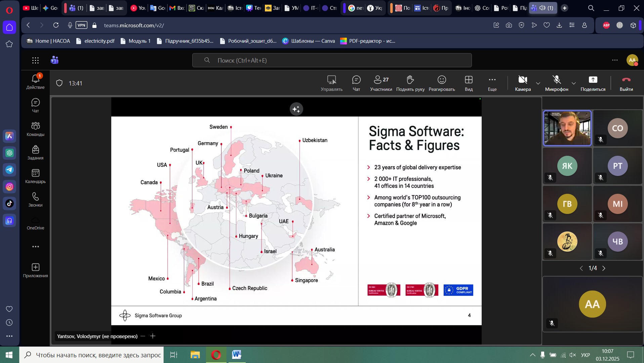644x363 pixels.
Task: Expand camera options dropdown arrow
Action: click(x=538, y=83)
